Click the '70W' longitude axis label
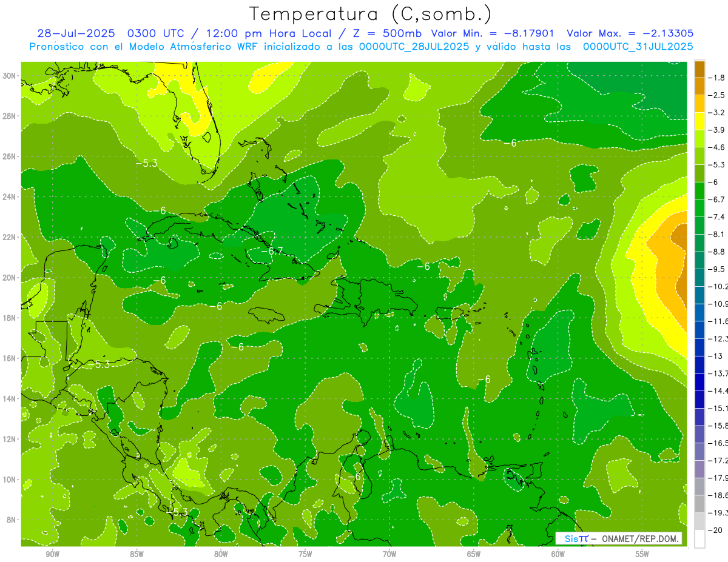Screen dimensions: 728x562 pyautogui.click(x=389, y=555)
